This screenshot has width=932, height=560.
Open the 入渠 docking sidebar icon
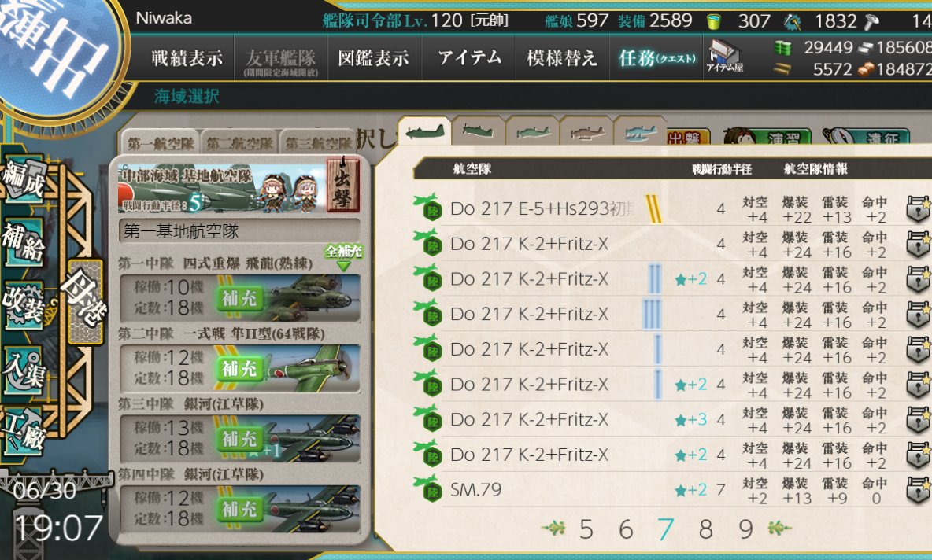(x=24, y=370)
